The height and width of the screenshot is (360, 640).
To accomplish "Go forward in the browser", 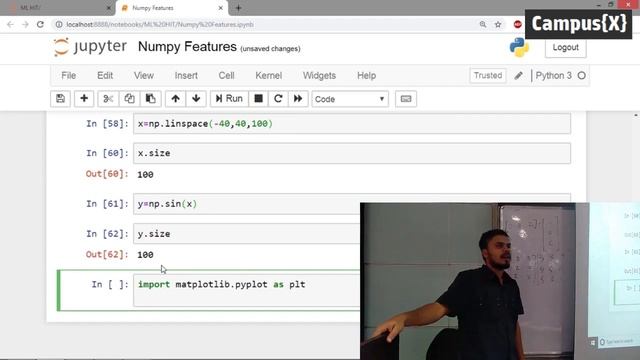I will pyautogui.click(x=25, y=24).
